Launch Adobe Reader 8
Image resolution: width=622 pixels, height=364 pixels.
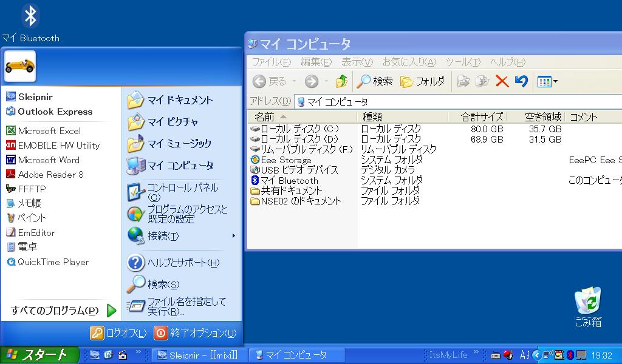45,174
